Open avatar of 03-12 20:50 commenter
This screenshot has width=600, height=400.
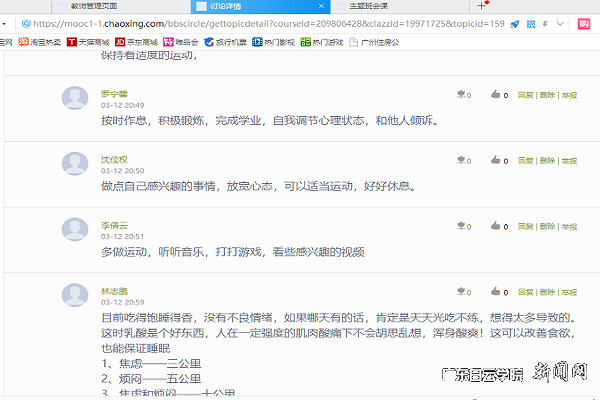(x=75, y=164)
